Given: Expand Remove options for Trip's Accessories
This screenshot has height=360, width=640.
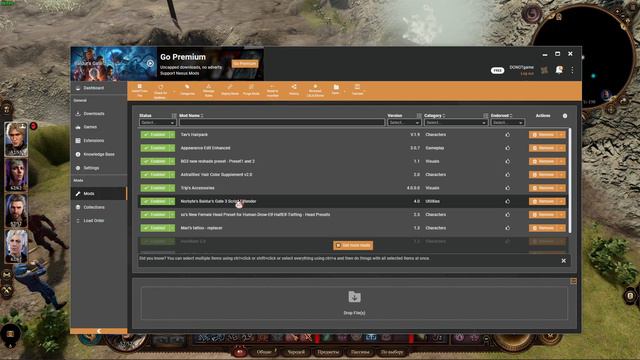Looking at the screenshot, I should (x=562, y=188).
